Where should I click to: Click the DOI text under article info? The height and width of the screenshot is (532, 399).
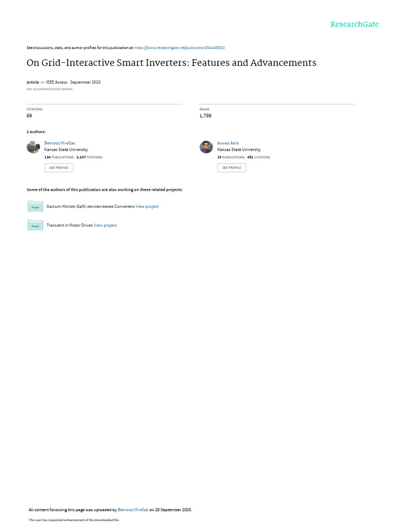49,89
